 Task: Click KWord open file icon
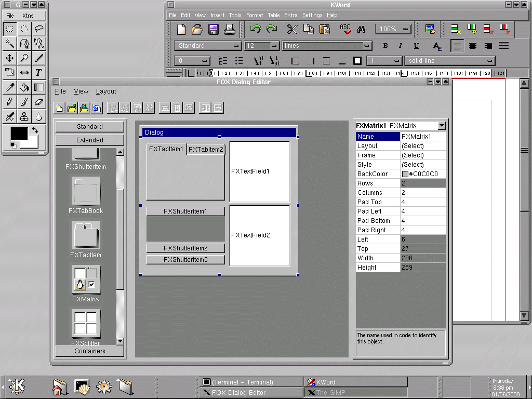(197, 30)
